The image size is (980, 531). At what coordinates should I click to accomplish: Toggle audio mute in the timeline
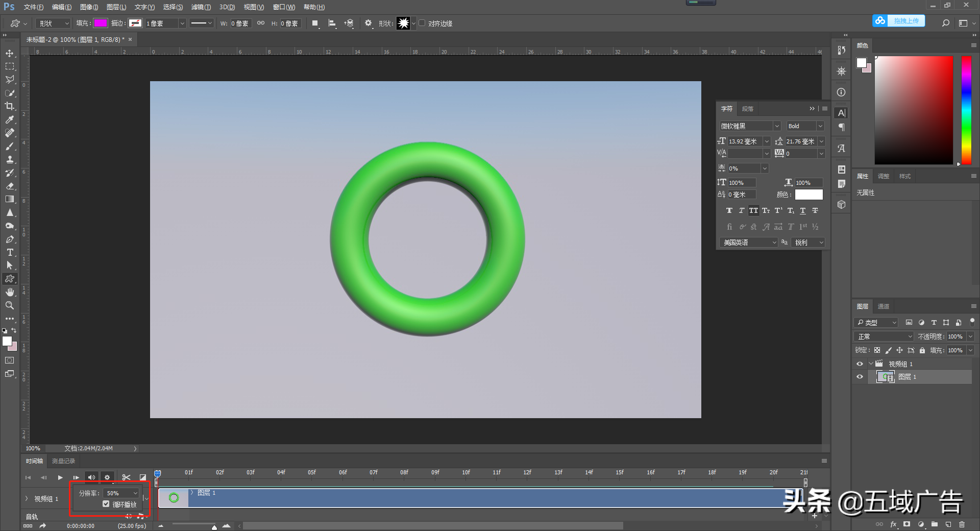pyautogui.click(x=91, y=477)
